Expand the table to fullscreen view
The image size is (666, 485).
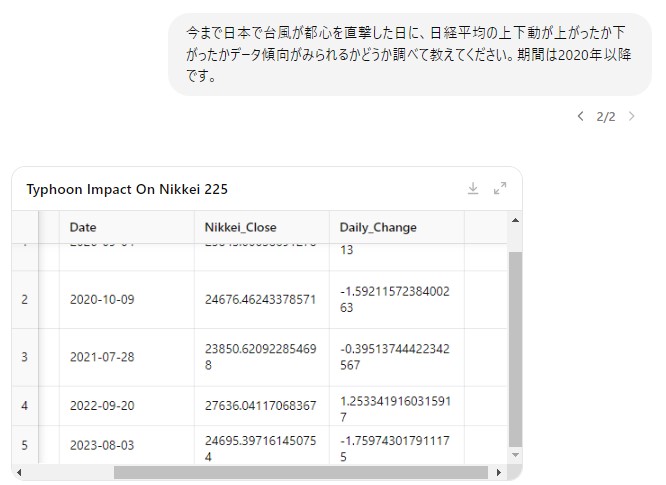(501, 188)
